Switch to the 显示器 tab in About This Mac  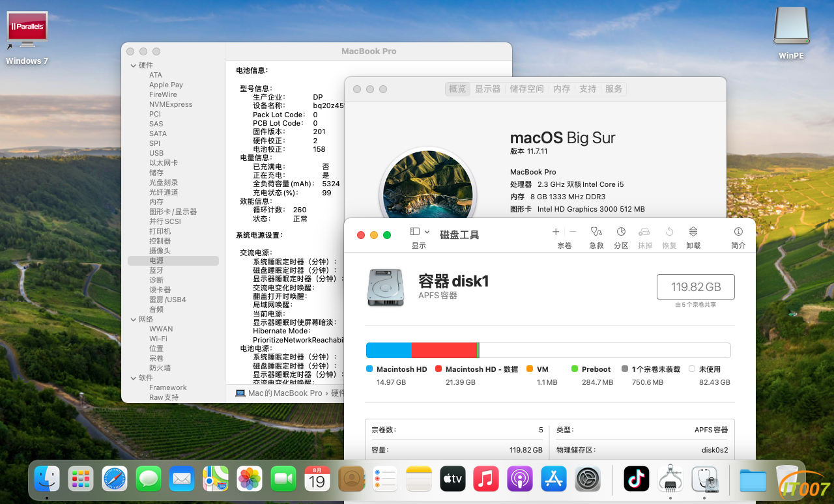click(x=487, y=89)
